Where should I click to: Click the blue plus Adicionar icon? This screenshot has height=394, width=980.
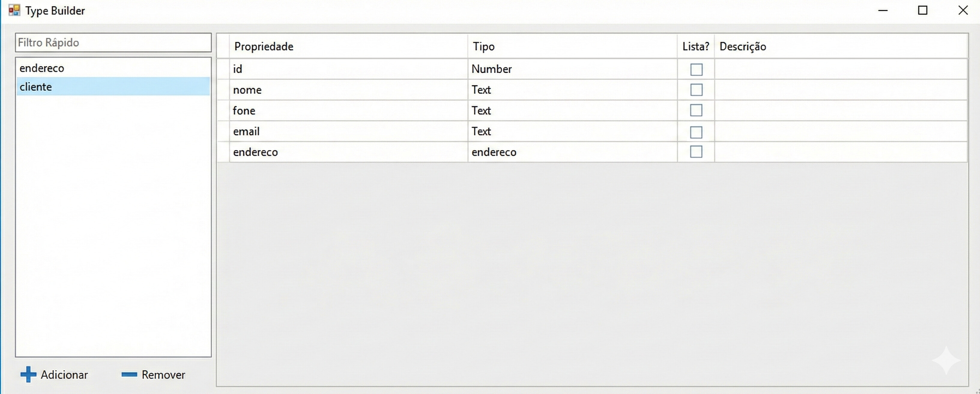click(x=28, y=374)
